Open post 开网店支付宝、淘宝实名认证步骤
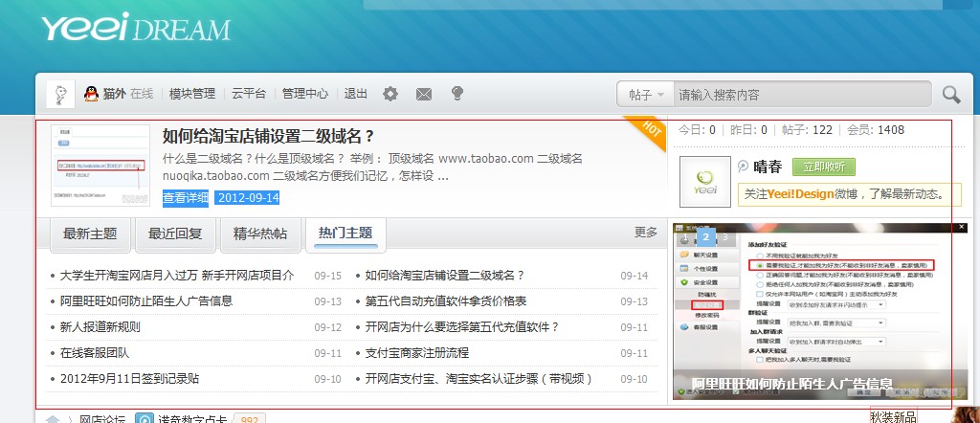Viewport: 980px width, 423px height. point(479,379)
